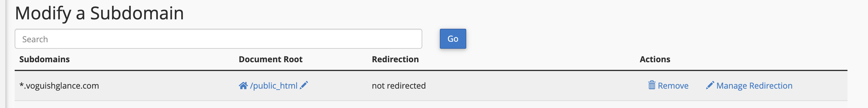
Task: Click the Go label on the button
Action: [453, 39]
